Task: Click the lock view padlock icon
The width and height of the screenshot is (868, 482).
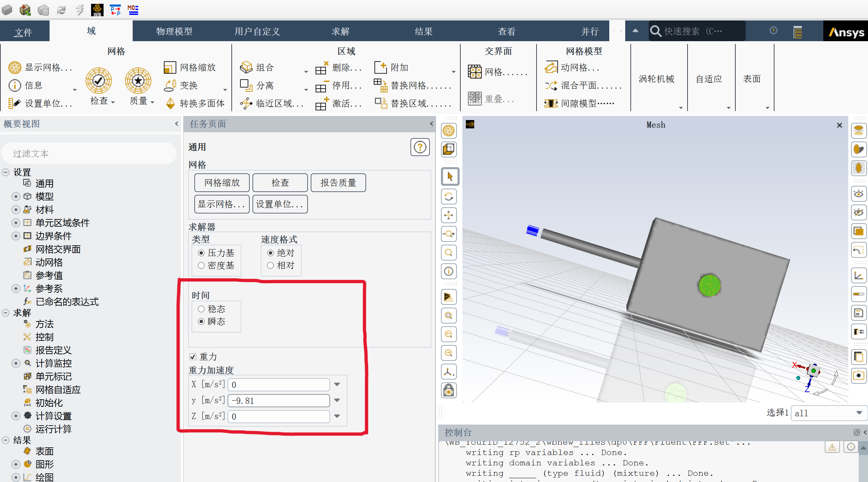Action: point(449,390)
